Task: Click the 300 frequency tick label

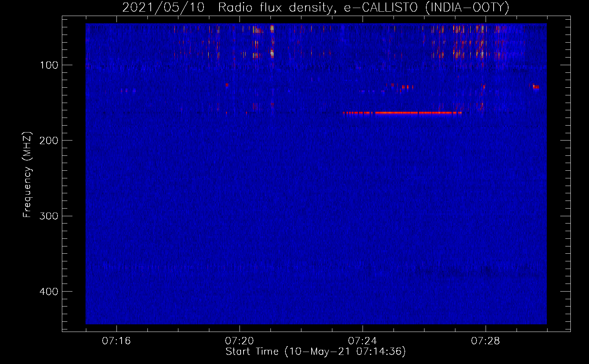Action: tap(49, 216)
